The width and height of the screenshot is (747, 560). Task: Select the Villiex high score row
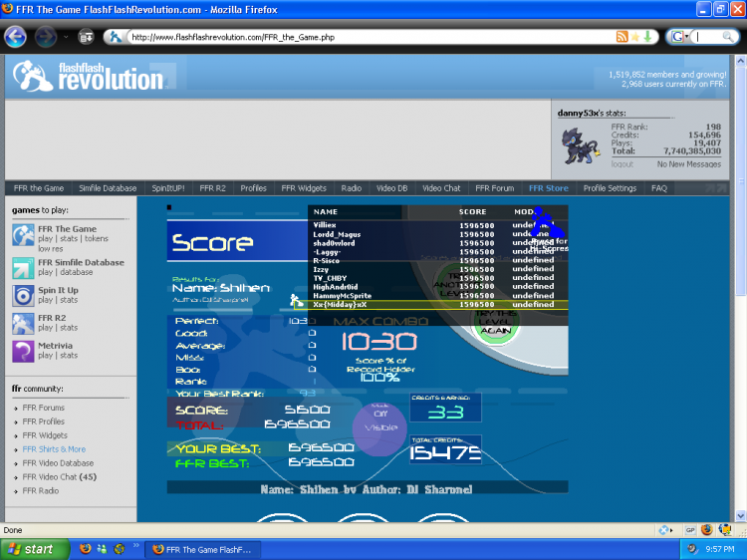(x=438, y=225)
